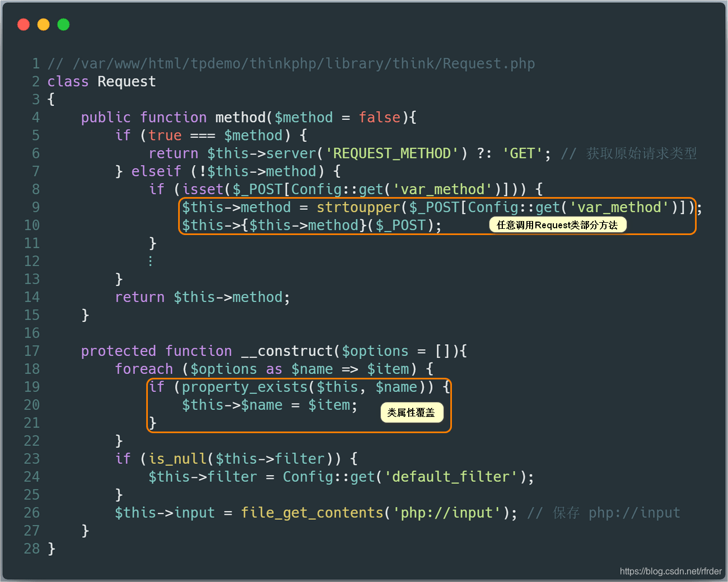Click the 'if (true === $method)' line
The height and width of the screenshot is (582, 728).
211,135
